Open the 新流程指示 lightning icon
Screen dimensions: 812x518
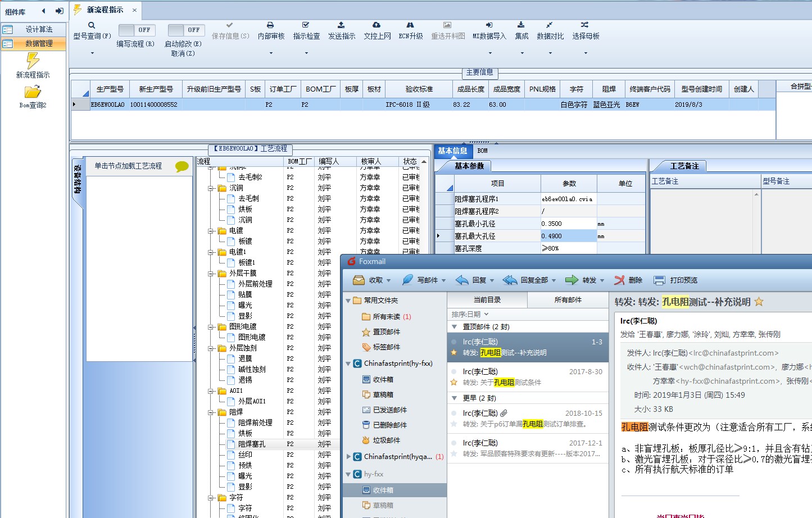tap(33, 60)
